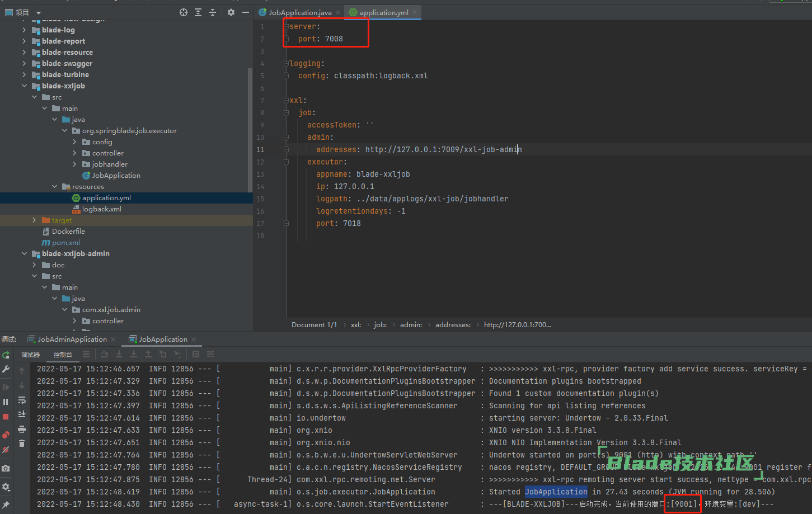The height and width of the screenshot is (514, 812).
Task: Click the locate opened file target icon
Action: (x=184, y=12)
